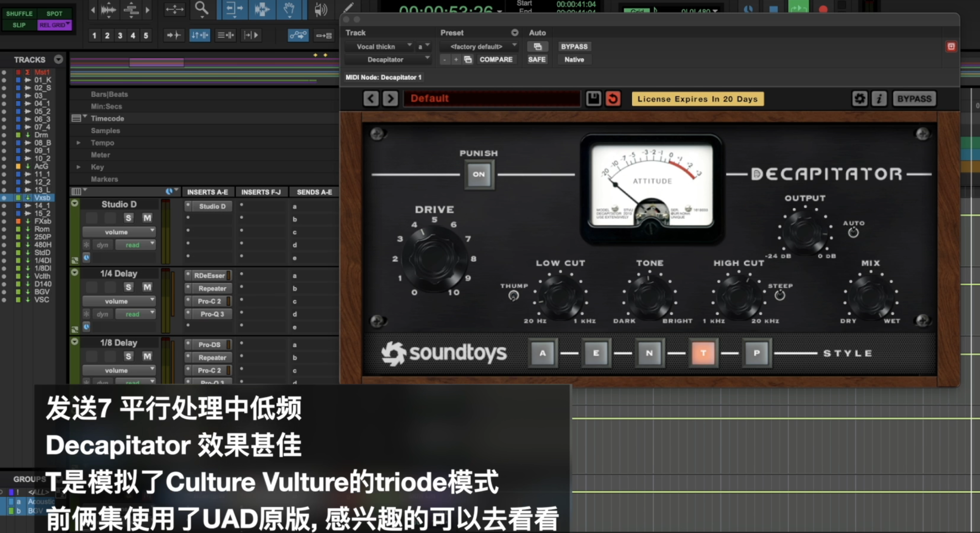Select the Grabber hand tool
The width and height of the screenshot is (980, 533).
coord(289,8)
